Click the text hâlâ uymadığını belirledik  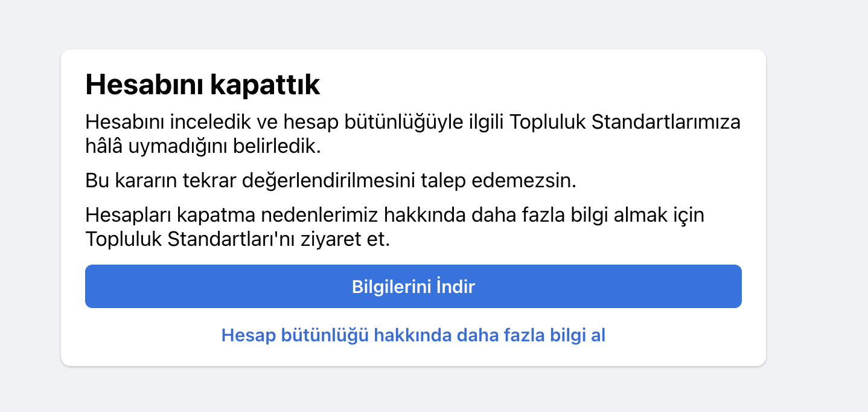click(203, 146)
